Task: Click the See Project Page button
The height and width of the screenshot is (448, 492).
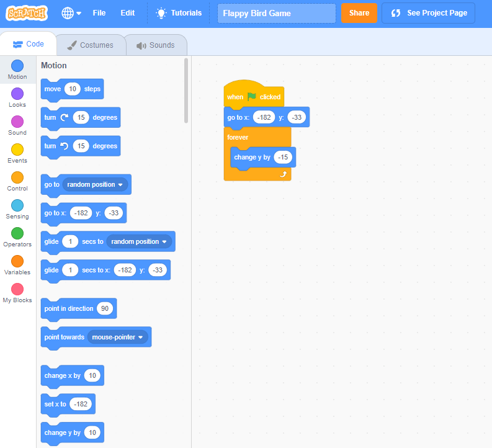Action: tap(429, 13)
